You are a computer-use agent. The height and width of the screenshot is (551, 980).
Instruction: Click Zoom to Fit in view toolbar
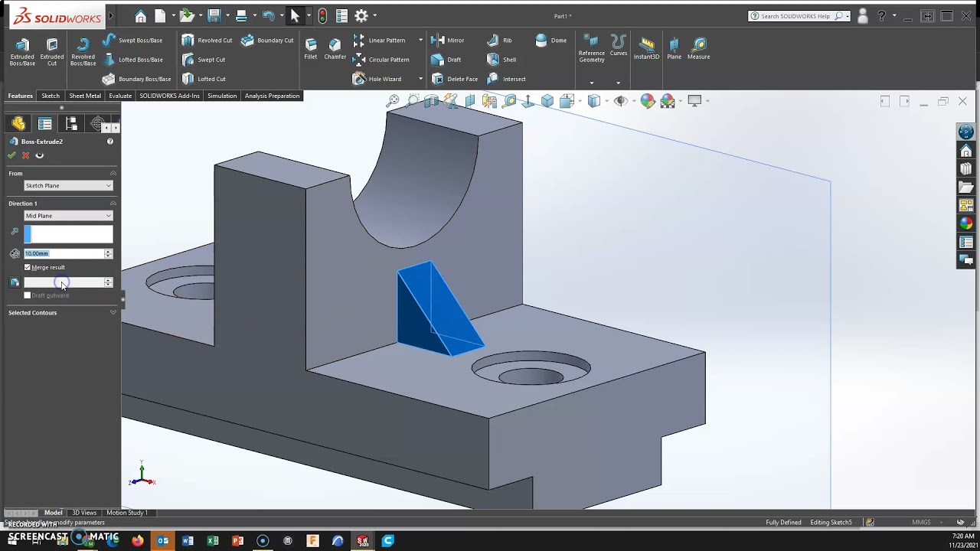tap(393, 101)
